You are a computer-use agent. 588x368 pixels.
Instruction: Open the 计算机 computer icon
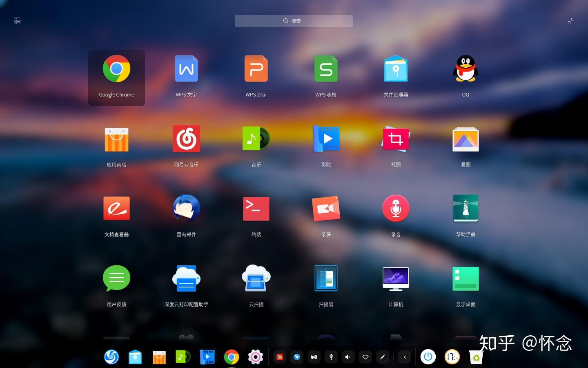396,278
